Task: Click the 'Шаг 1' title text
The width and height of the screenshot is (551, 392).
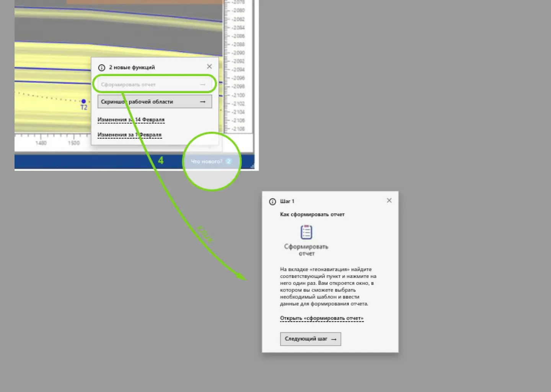Action: pyautogui.click(x=287, y=201)
